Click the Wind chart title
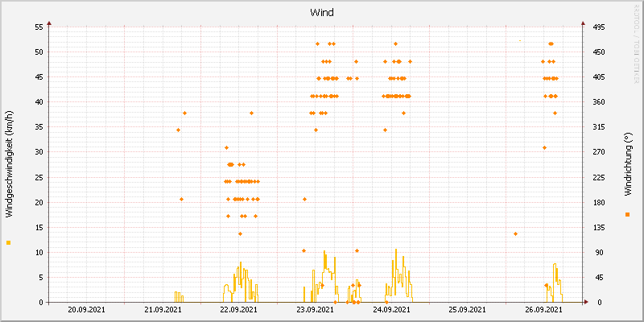Image resolution: width=644 pixels, height=322 pixels. coord(321,13)
